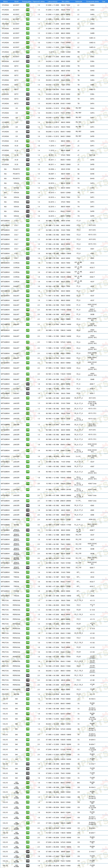Click 'Oznaczenie silnika' column header

(x=93, y=1)
